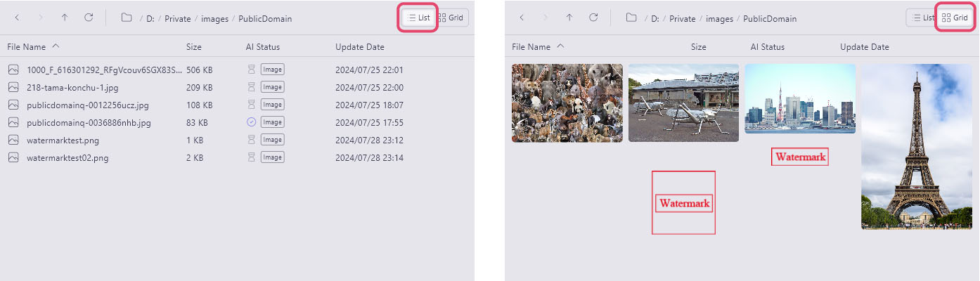Click the Image tag on watermarktest02.png row
Image resolution: width=980 pixels, height=281 pixels.
click(272, 157)
